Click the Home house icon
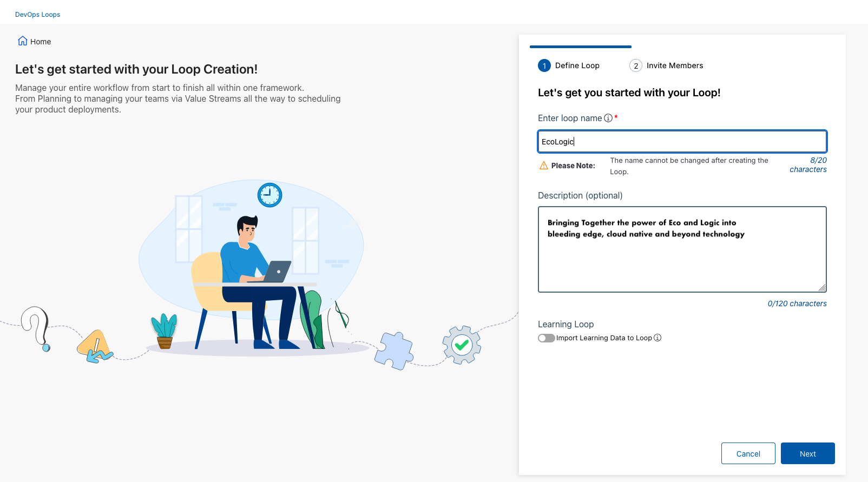Viewport: 868px width, 482px height. [x=23, y=41]
